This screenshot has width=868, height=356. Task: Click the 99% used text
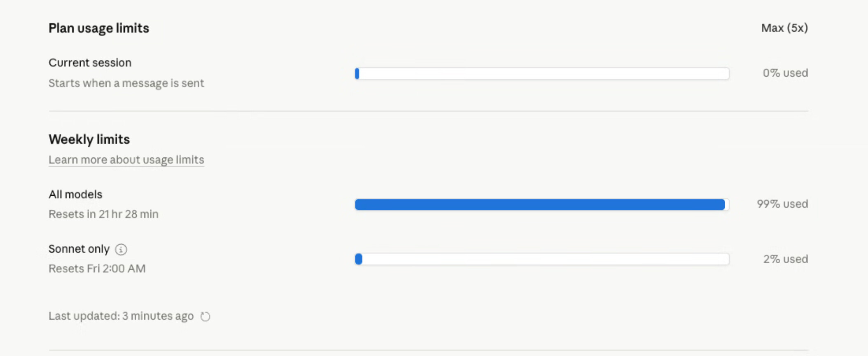click(x=782, y=204)
